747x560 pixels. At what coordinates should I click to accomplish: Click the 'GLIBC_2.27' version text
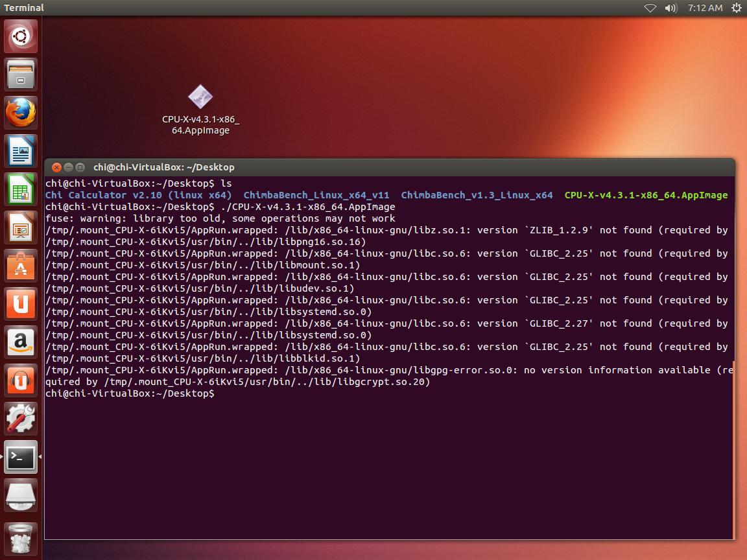click(559, 323)
